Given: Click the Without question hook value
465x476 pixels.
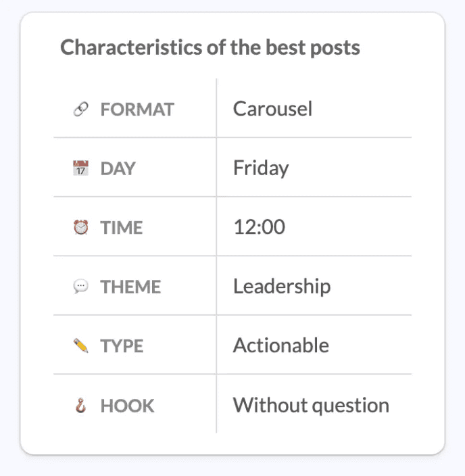Looking at the screenshot, I should coord(311,405).
